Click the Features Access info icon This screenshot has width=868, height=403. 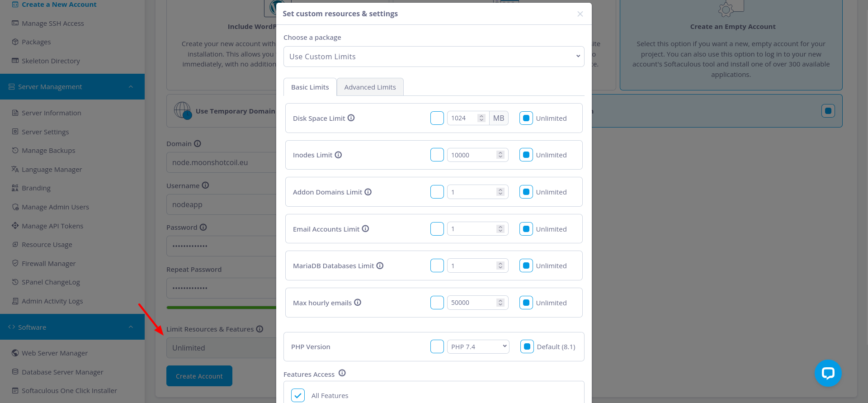(x=342, y=373)
